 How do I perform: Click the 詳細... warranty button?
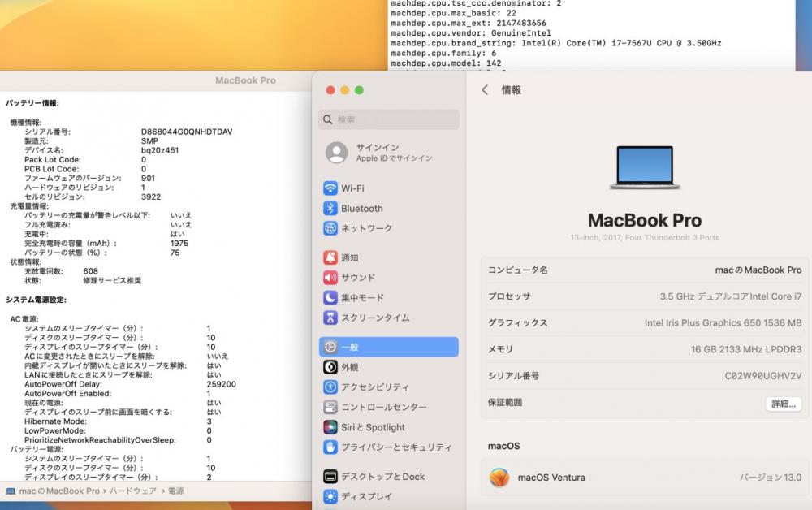784,404
